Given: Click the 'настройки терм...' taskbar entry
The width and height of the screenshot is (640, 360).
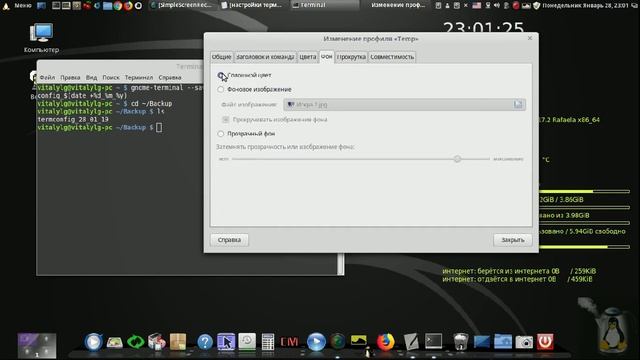Looking at the screenshot, I should pyautogui.click(x=252, y=5).
